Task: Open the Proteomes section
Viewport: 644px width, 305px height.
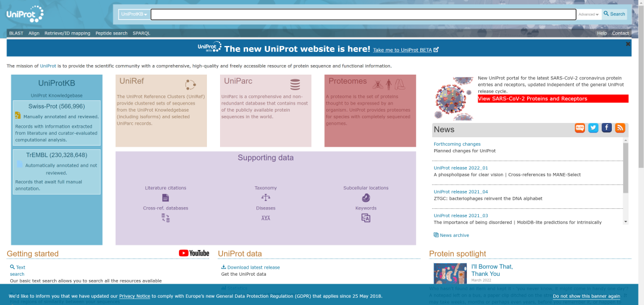Action: [348, 81]
